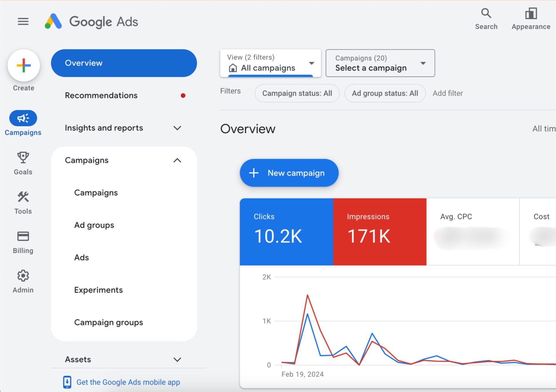This screenshot has width=556, height=392.
Task: Select Ad groups under Campaigns section
Action: pyautogui.click(x=94, y=225)
